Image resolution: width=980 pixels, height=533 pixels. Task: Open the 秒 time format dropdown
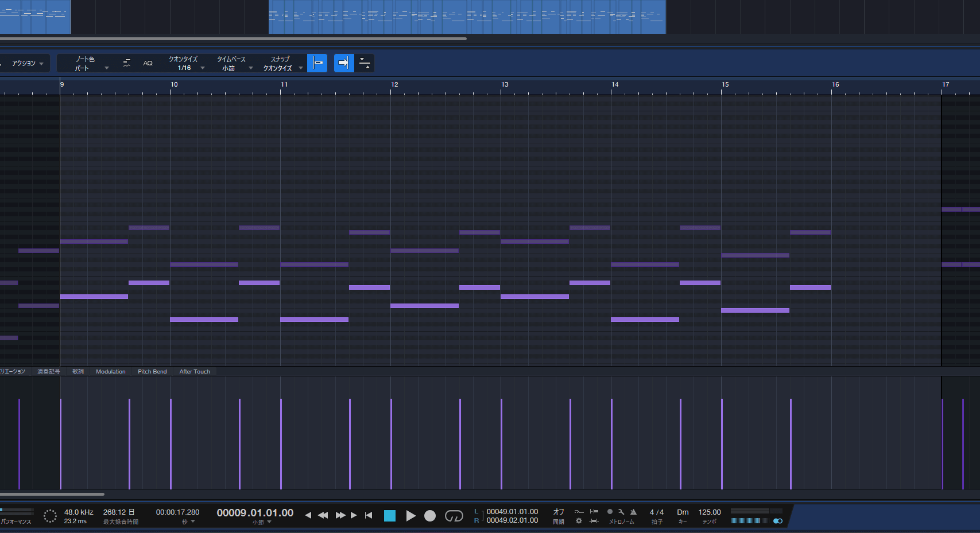188,522
